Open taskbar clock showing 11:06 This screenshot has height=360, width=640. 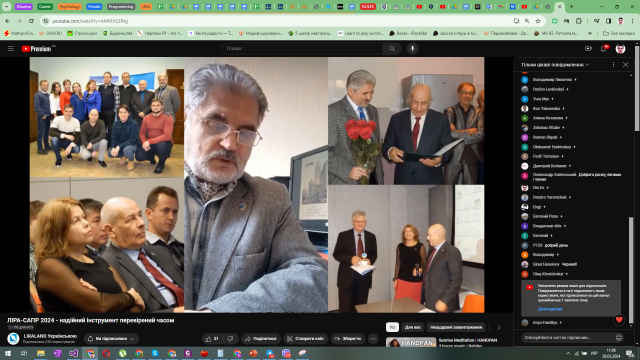click(x=611, y=353)
